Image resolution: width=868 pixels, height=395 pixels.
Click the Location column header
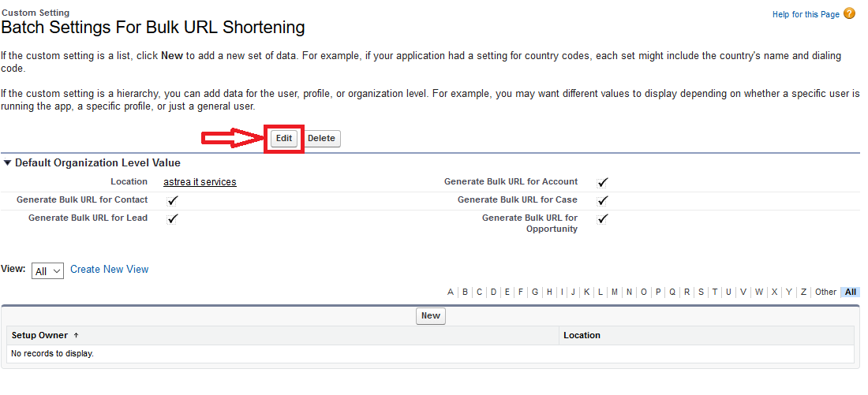tap(582, 336)
